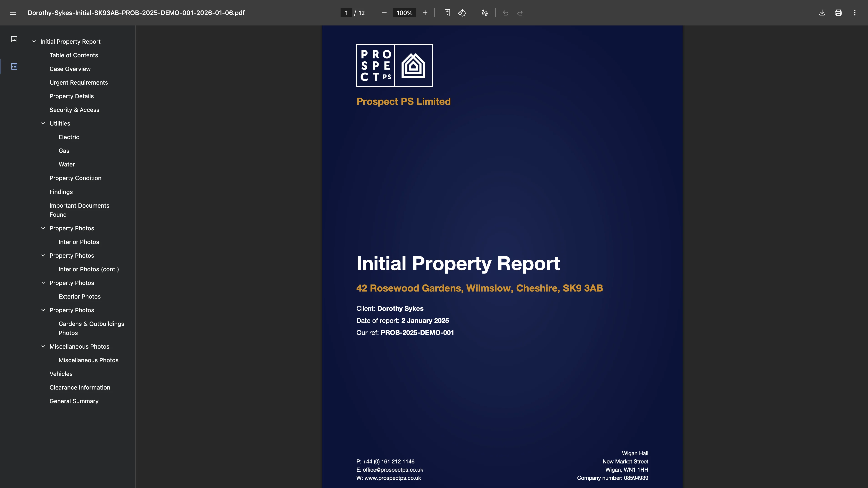Open the more actions menu
Image resolution: width=868 pixels, height=488 pixels.
click(x=855, y=13)
